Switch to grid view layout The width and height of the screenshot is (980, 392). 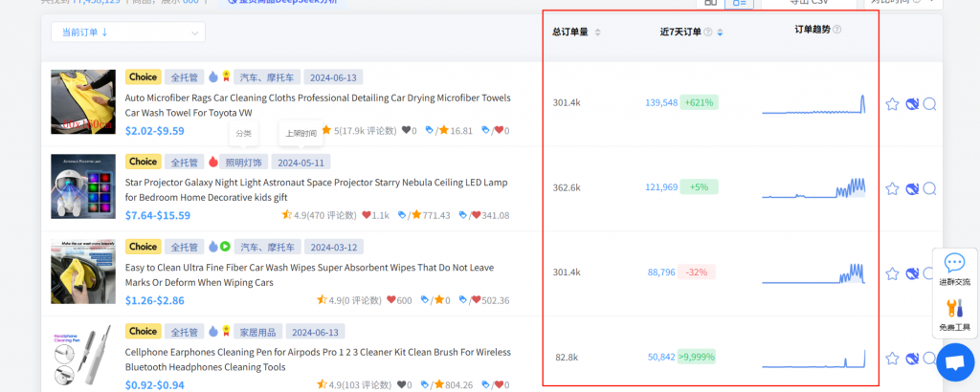point(711,4)
